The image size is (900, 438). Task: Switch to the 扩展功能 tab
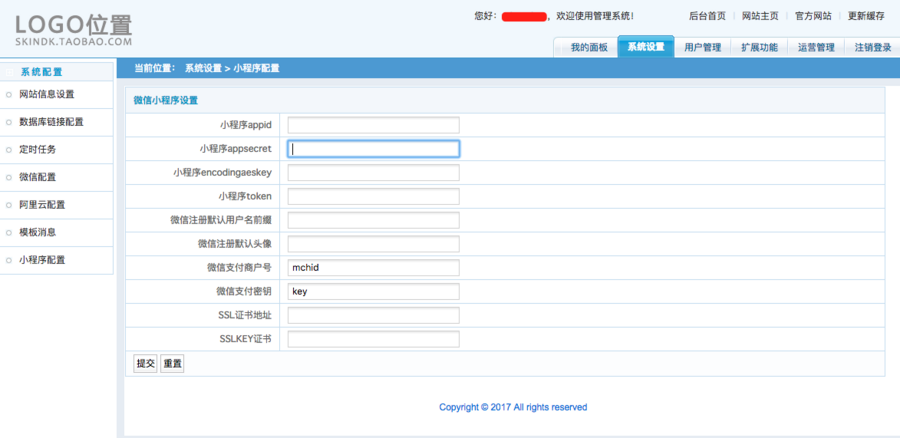tap(759, 48)
